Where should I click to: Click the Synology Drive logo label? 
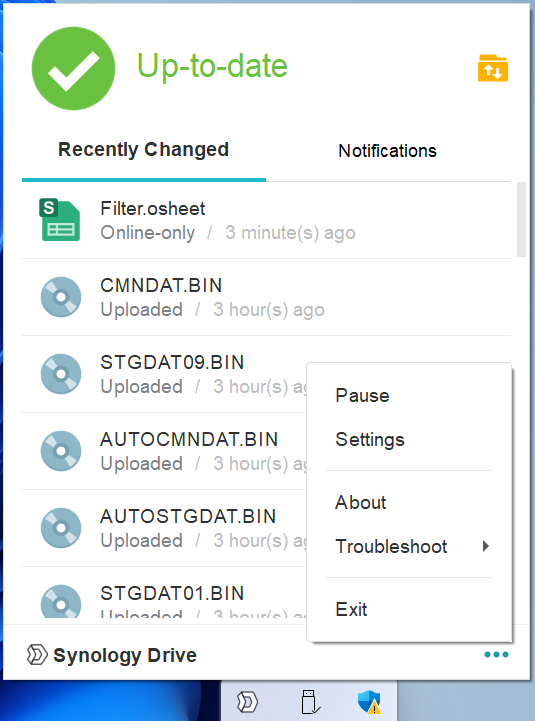[x=112, y=655]
